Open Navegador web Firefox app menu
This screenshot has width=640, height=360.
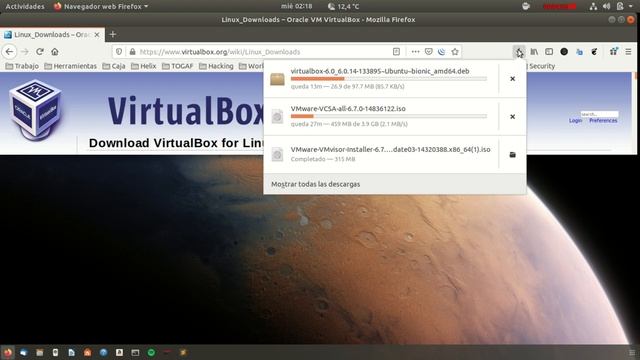(101, 6)
